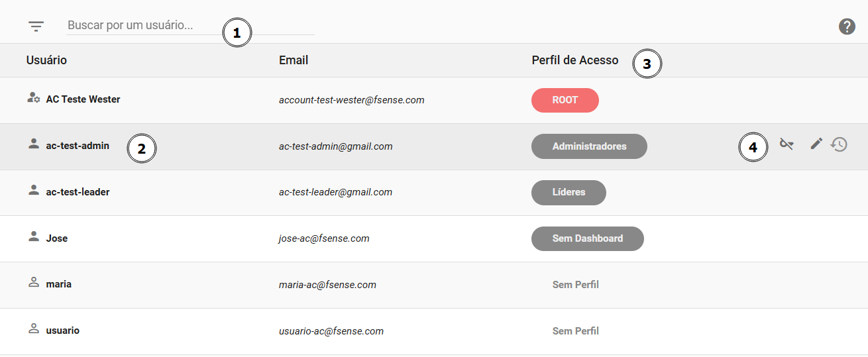This screenshot has height=357, width=868.
Task: Click the Sem Dashboard profile badge
Action: pyautogui.click(x=588, y=238)
